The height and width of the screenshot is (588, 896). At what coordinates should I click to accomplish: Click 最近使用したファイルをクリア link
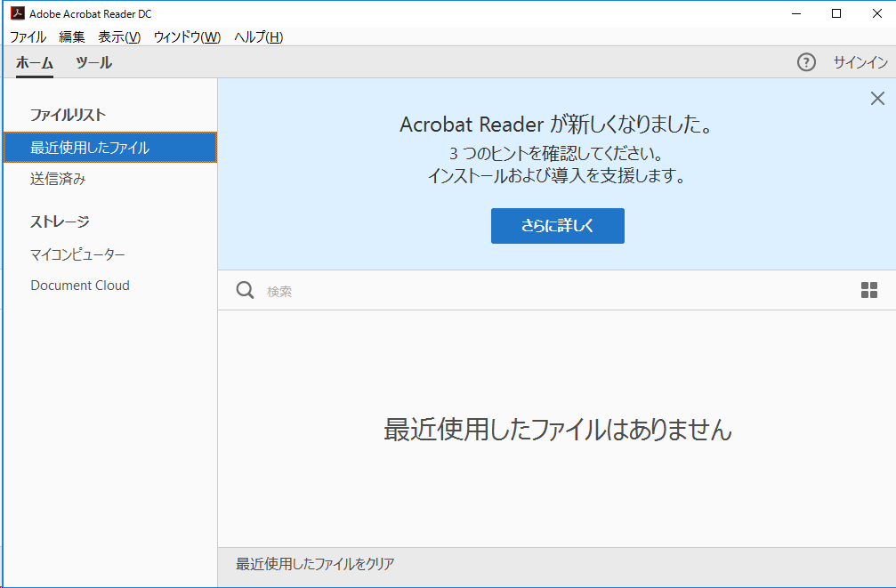click(x=315, y=564)
